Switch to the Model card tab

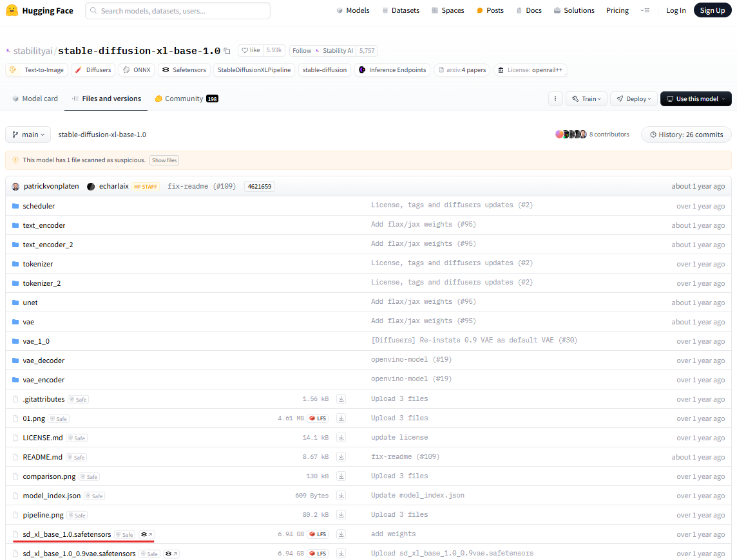pyautogui.click(x=35, y=98)
